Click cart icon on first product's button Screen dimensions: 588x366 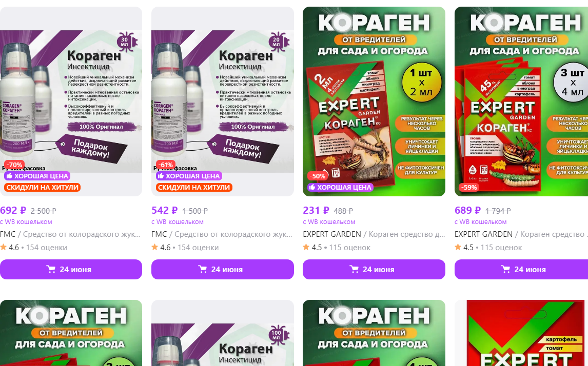click(x=51, y=269)
